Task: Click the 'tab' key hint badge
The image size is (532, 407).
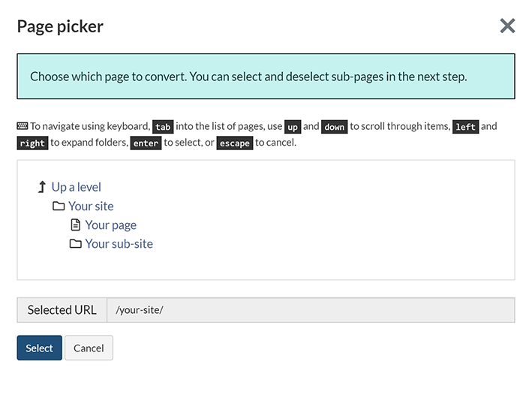Action: tap(163, 127)
